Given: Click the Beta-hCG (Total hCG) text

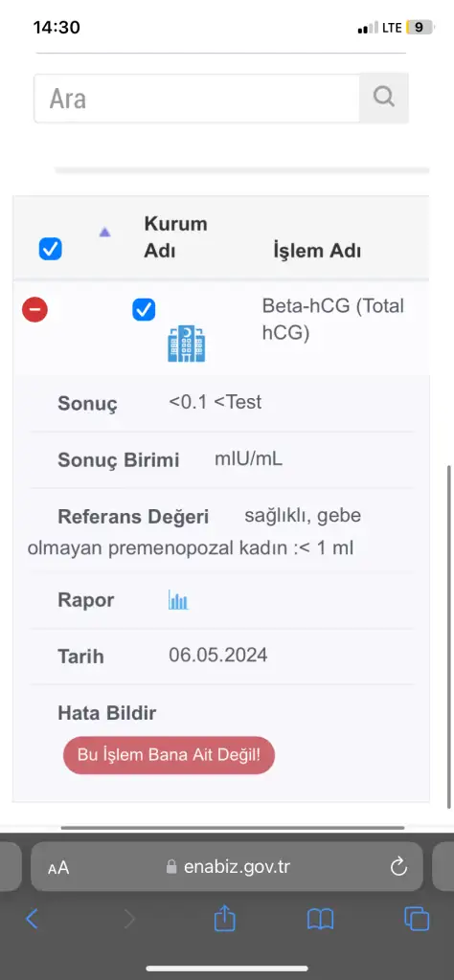Looking at the screenshot, I should 332,320.
